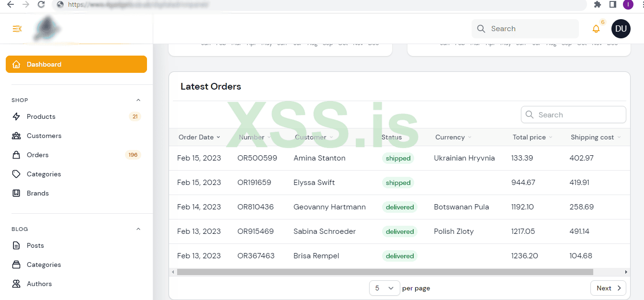The image size is (644, 300).
Task: Collapse the SHOP section chevron
Action: (138, 100)
